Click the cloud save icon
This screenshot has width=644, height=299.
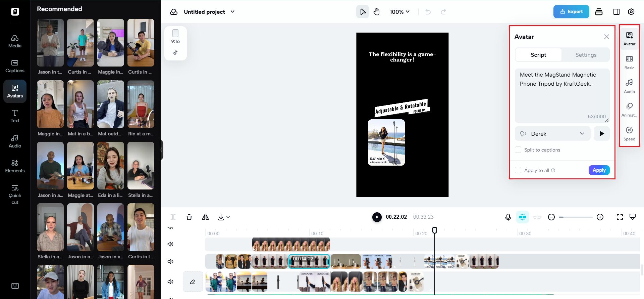coord(174,12)
